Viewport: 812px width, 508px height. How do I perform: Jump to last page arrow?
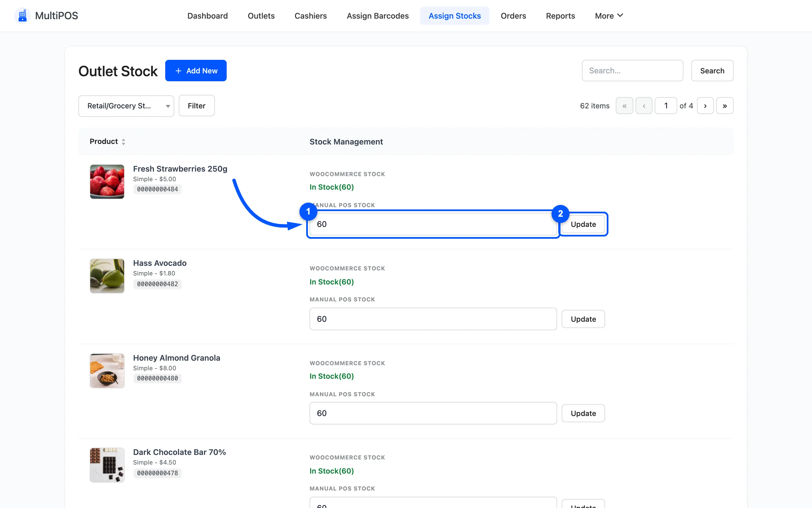725,106
